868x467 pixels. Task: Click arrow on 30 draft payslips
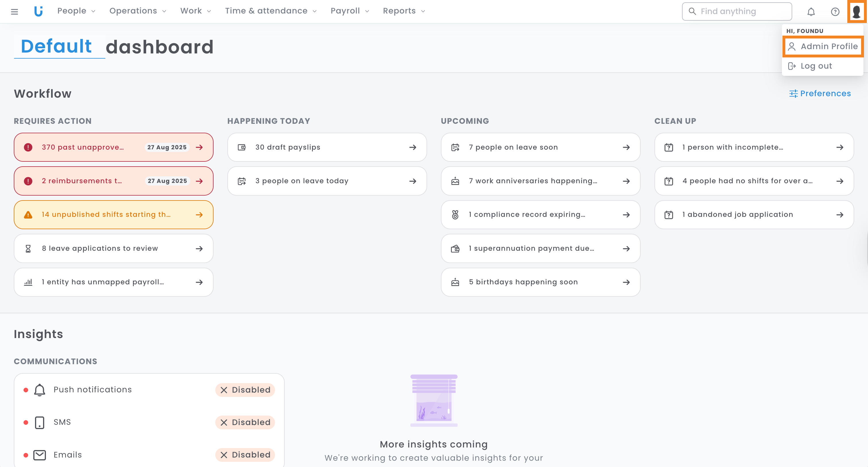[x=412, y=147]
